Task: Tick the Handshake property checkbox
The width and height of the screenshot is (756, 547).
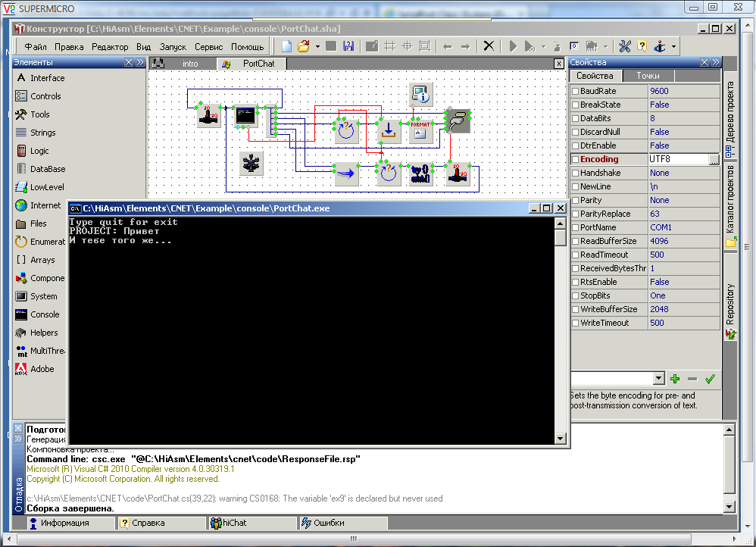Action: click(x=575, y=173)
